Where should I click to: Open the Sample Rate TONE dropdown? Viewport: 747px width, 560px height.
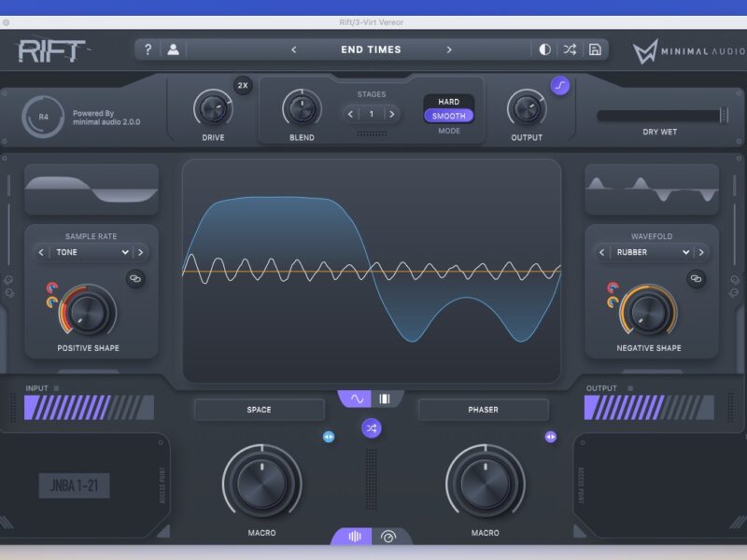(92, 252)
